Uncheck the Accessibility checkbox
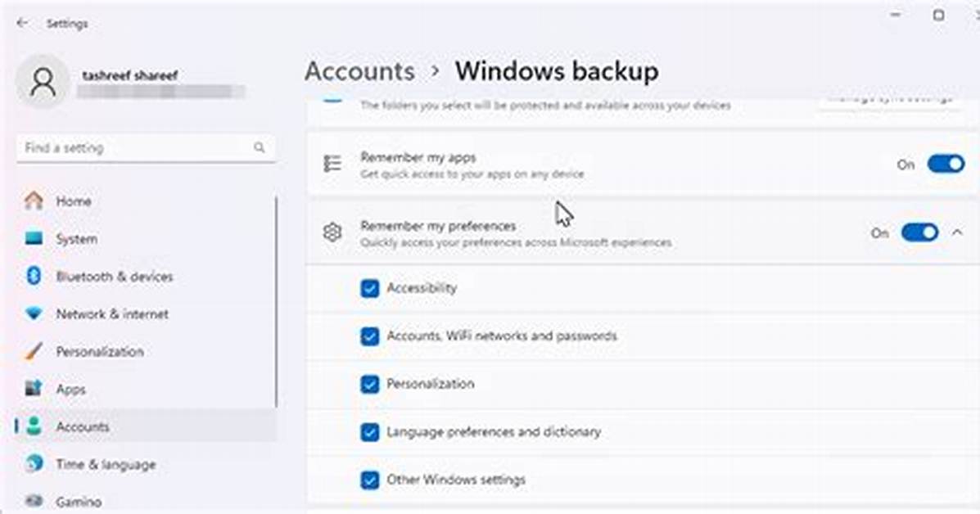This screenshot has width=980, height=514. coord(369,289)
